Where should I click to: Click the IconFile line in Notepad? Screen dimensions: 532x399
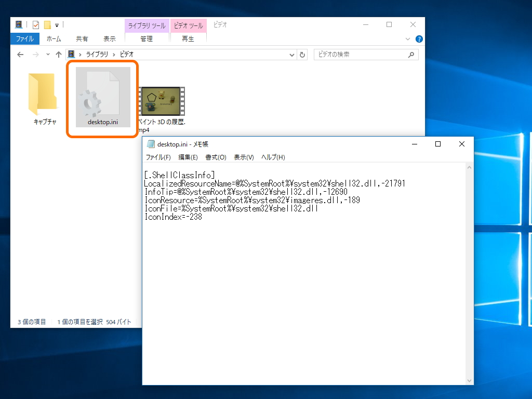tap(231, 208)
